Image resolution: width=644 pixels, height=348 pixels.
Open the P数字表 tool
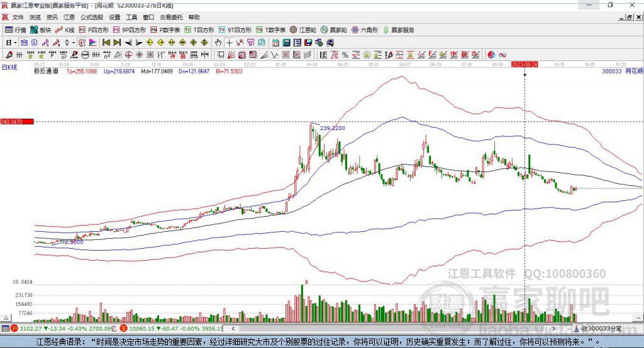[x=165, y=30]
